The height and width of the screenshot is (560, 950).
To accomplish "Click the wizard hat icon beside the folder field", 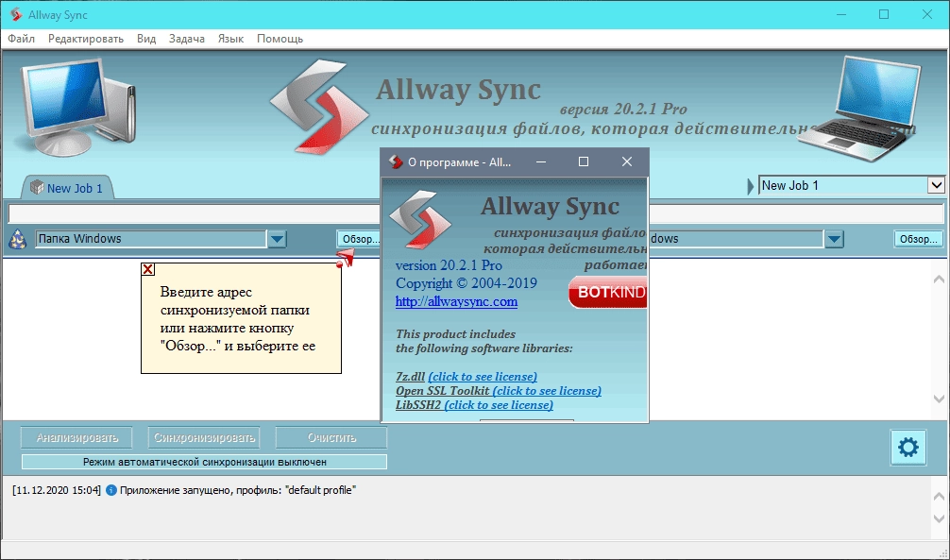I will pyautogui.click(x=18, y=239).
